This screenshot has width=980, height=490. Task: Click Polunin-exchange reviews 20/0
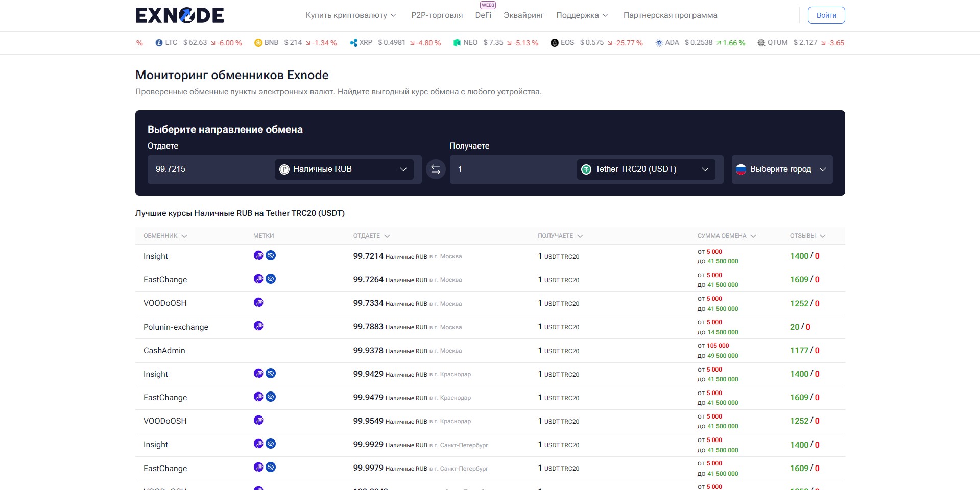(x=800, y=327)
